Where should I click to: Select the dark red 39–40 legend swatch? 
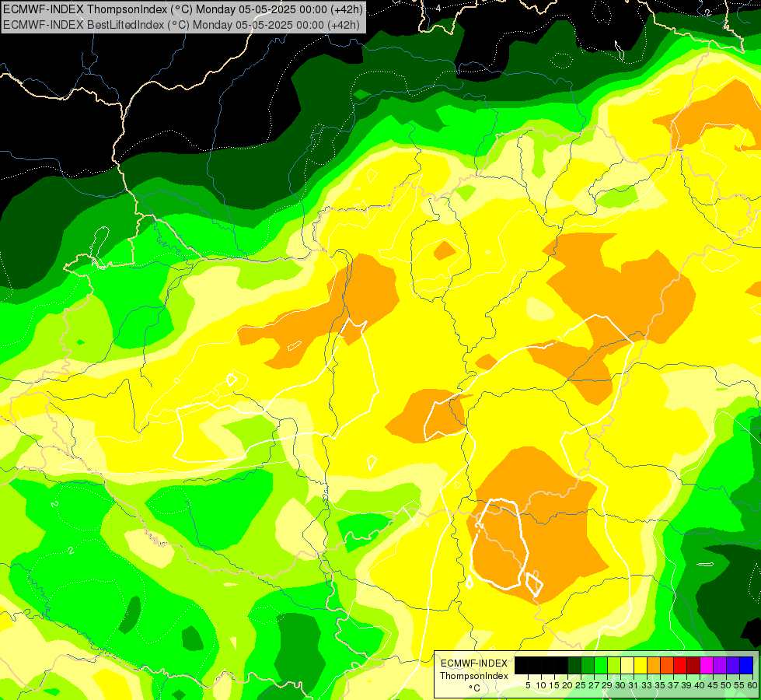pyautogui.click(x=693, y=665)
